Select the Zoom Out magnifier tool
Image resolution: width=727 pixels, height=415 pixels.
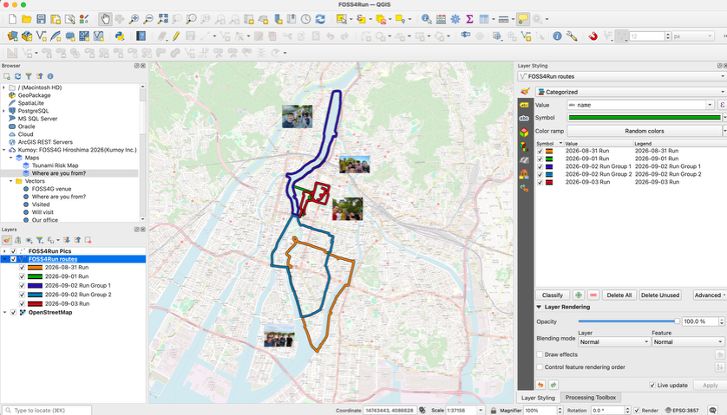pyautogui.click(x=148, y=19)
